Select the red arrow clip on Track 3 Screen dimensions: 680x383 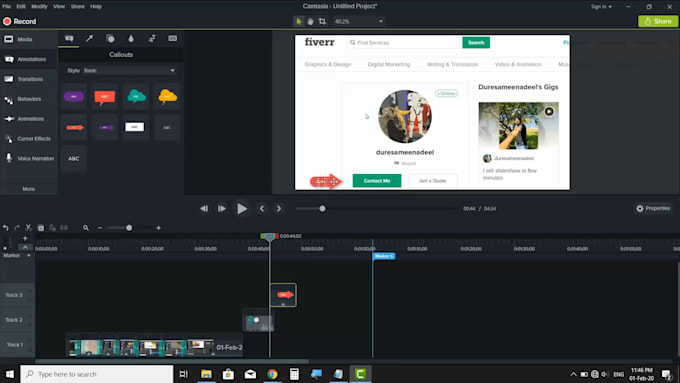tap(283, 295)
